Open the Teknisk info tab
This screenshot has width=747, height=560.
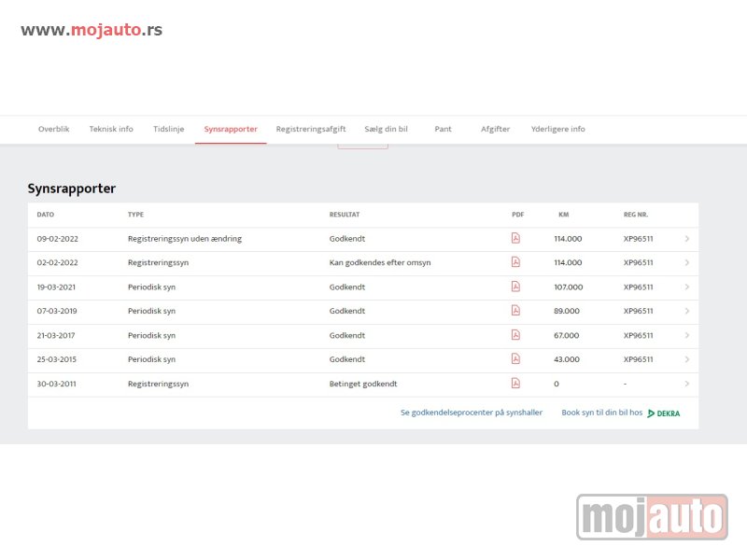click(x=111, y=129)
